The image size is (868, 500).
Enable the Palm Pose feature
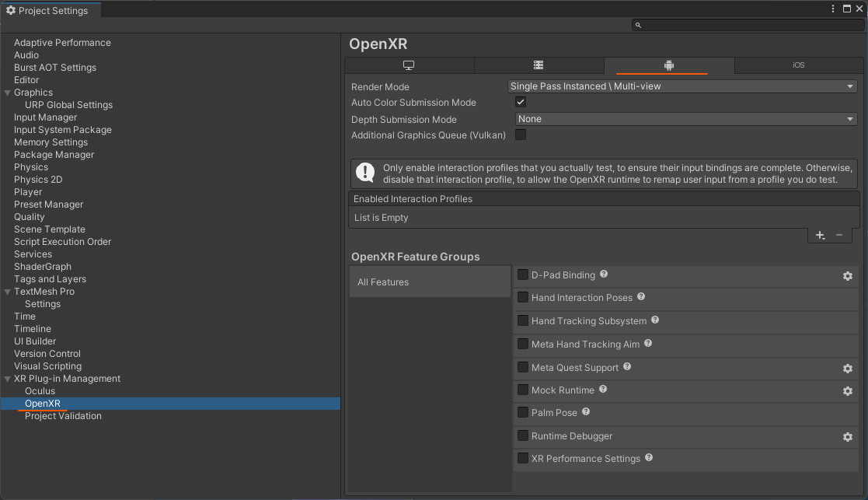[522, 412]
